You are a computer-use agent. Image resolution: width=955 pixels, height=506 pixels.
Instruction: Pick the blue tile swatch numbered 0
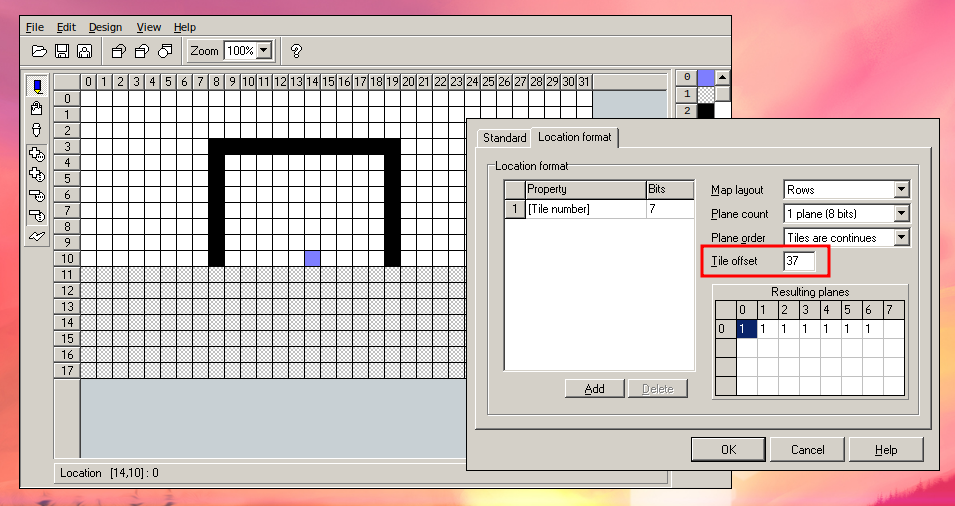pos(706,77)
